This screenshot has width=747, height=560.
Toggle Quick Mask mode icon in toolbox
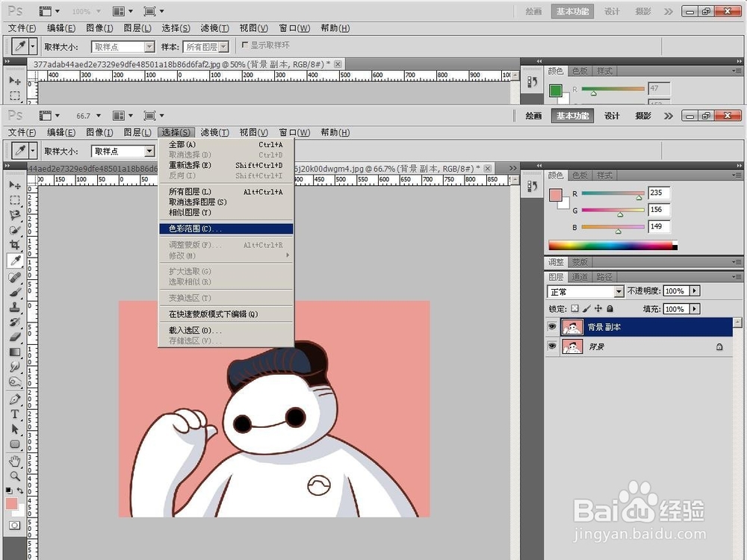[x=15, y=525]
